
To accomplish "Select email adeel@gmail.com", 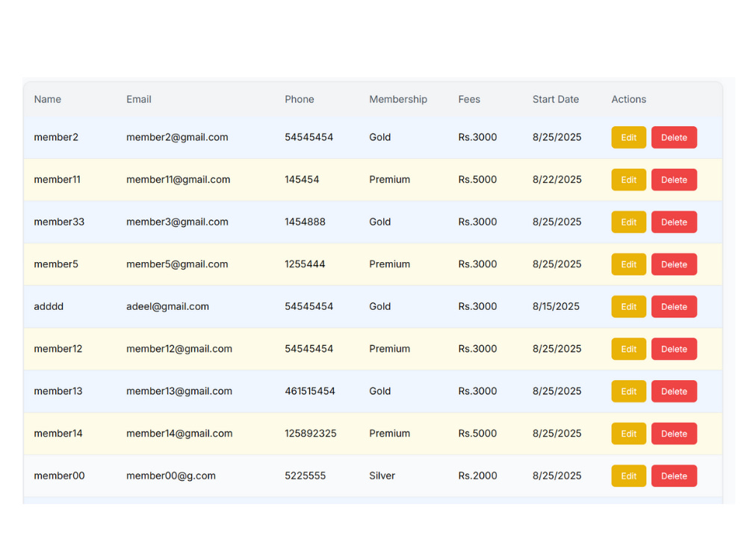I will 167,307.
